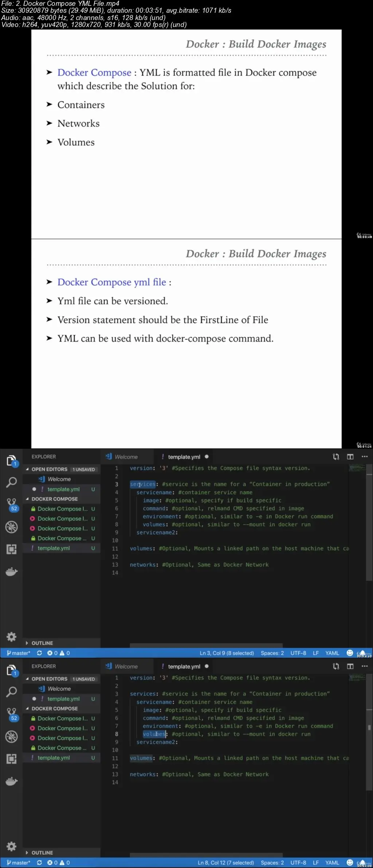The width and height of the screenshot is (373, 868).
Task: Open UTF-8 encoding selector in lower frame
Action: coord(298,863)
